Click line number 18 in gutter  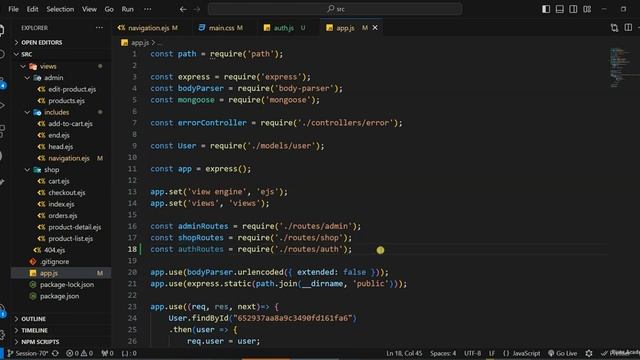tap(132, 249)
